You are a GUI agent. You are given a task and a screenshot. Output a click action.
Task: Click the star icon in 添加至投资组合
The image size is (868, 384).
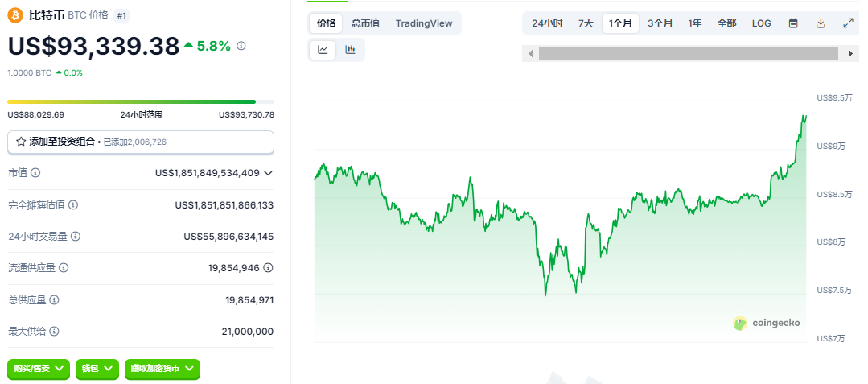tap(21, 142)
